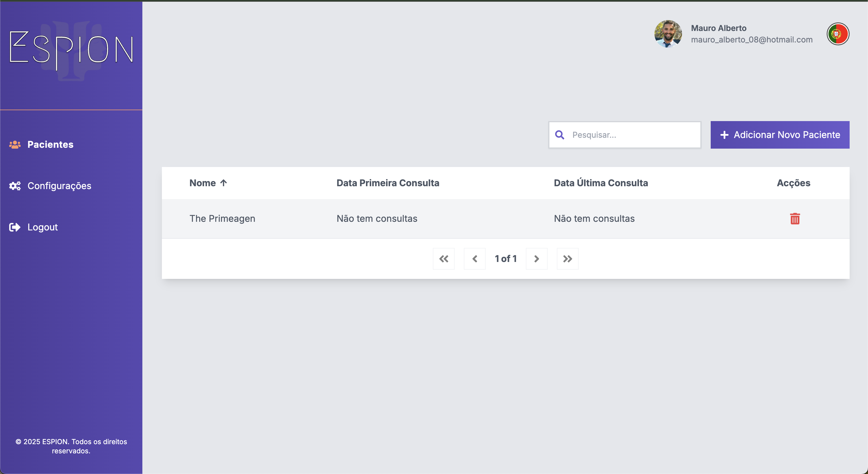Click the Pacientes people icon in sidebar

(x=15, y=145)
